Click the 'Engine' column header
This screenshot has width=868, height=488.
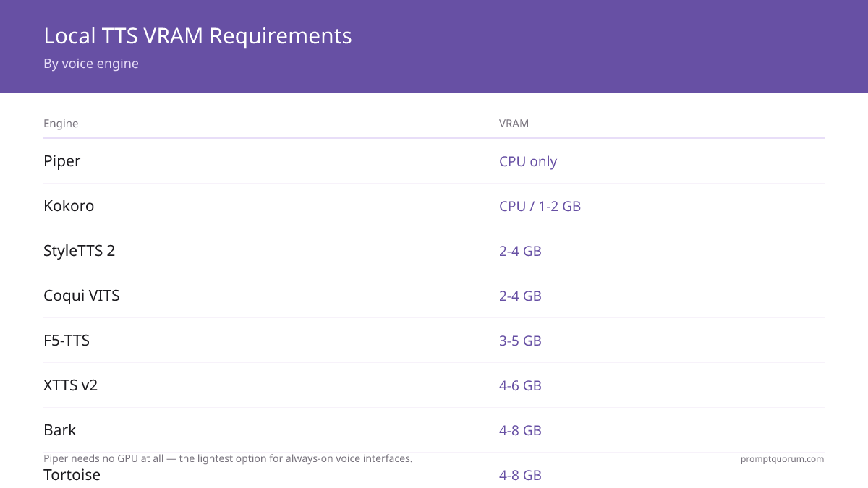61,124
